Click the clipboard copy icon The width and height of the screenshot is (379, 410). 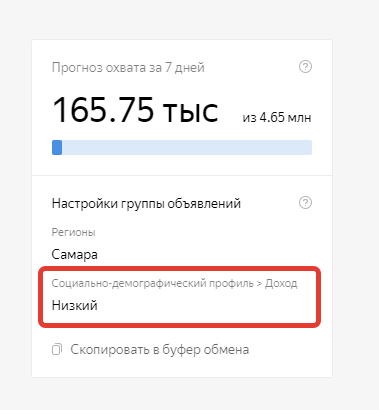tap(57, 350)
